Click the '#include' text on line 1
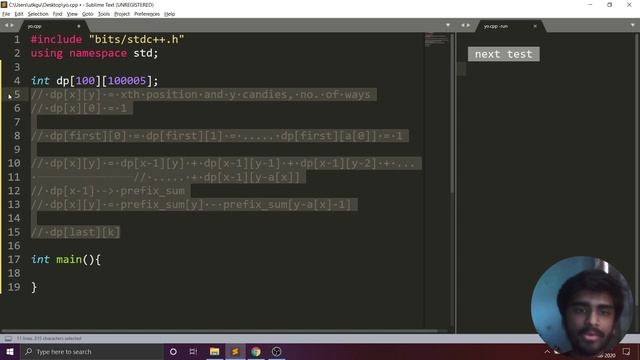The image size is (640, 360). coord(57,40)
